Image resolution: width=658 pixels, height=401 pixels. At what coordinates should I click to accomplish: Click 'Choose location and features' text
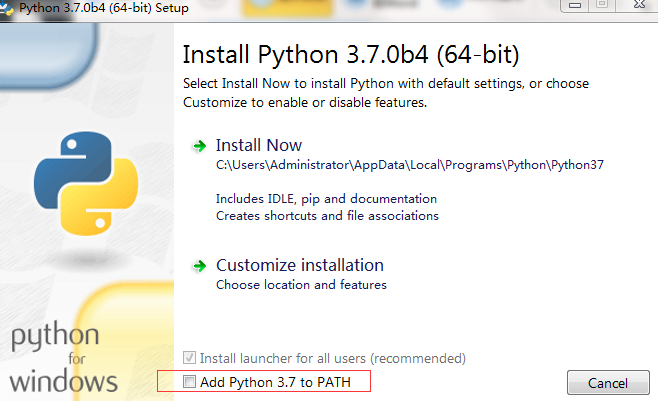pos(301,285)
